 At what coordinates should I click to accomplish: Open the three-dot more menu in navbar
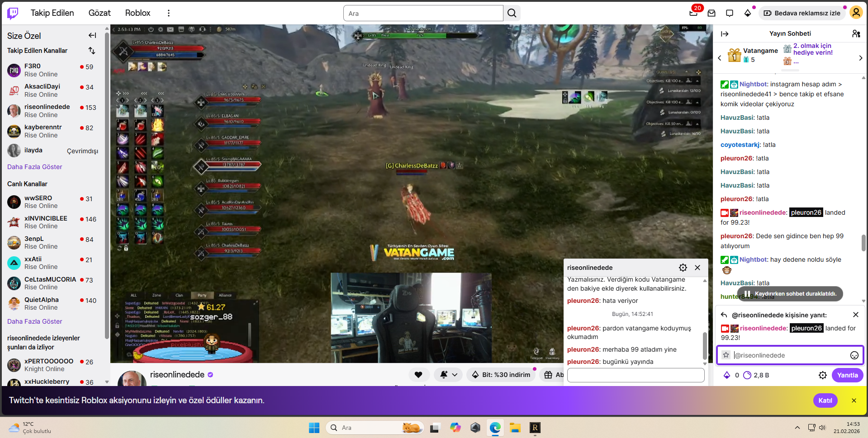click(x=169, y=13)
